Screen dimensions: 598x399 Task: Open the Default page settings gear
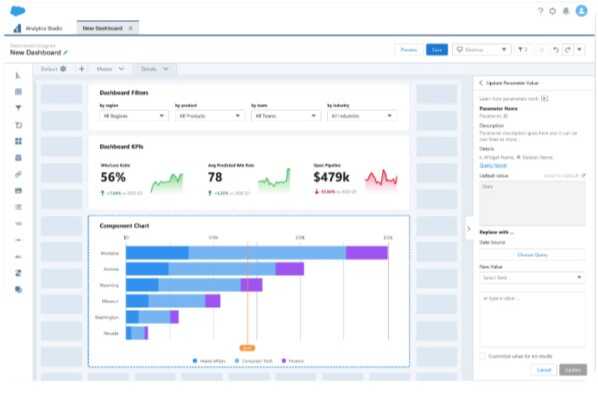[63, 69]
